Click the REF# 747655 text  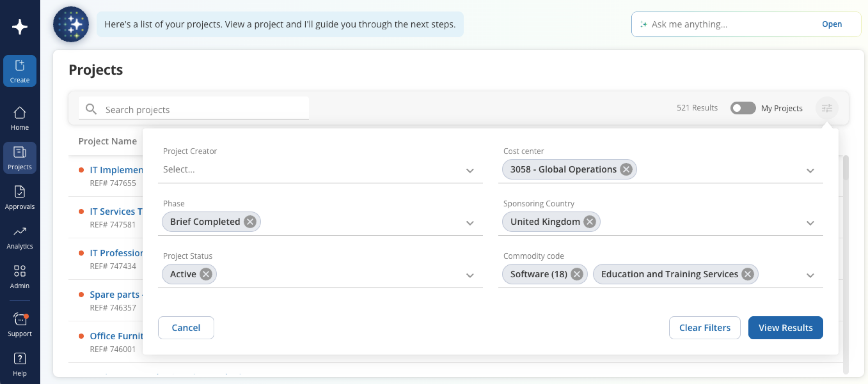113,183
